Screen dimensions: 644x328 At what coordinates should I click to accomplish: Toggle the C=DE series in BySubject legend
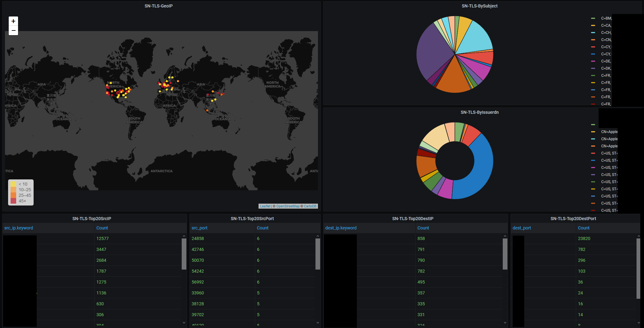[606, 61]
